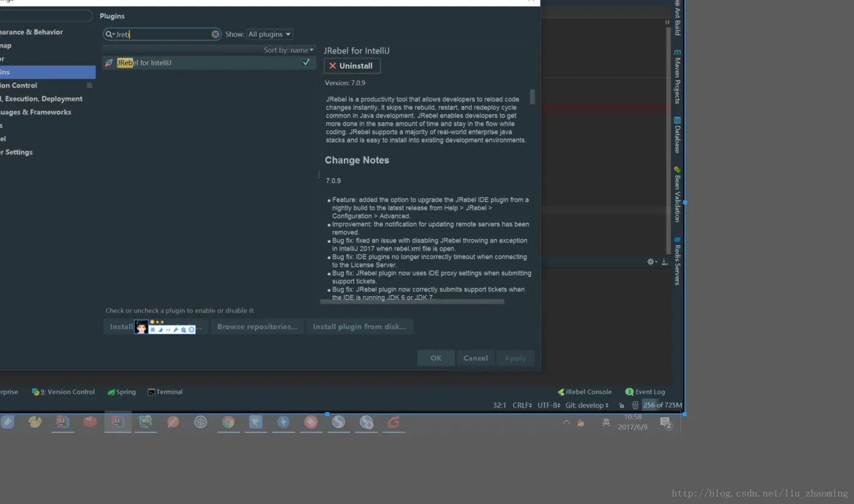Change the CRLF line separator
This screenshot has width=854, height=504.
point(523,405)
